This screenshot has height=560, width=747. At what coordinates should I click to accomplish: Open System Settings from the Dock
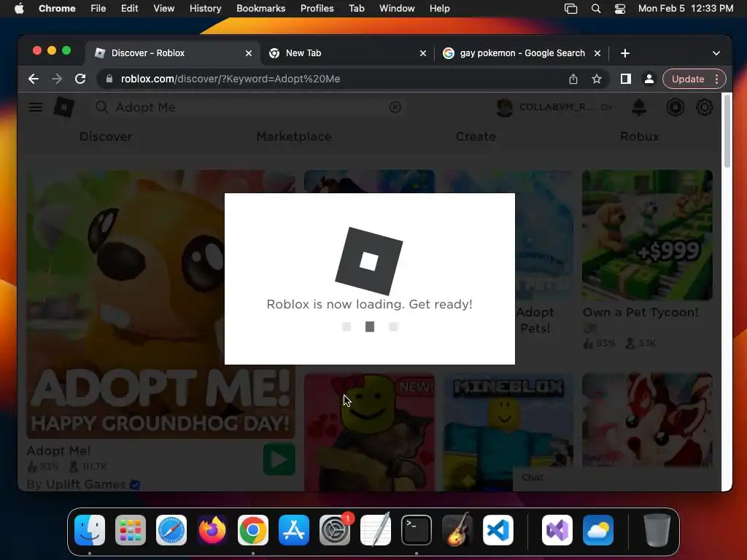[x=335, y=530]
